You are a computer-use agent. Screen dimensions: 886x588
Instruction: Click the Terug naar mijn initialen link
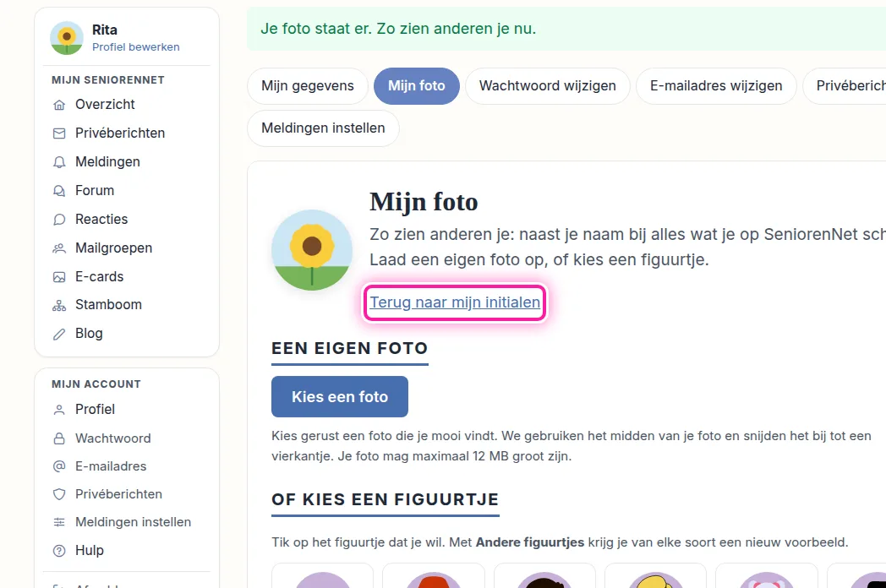[x=455, y=302]
